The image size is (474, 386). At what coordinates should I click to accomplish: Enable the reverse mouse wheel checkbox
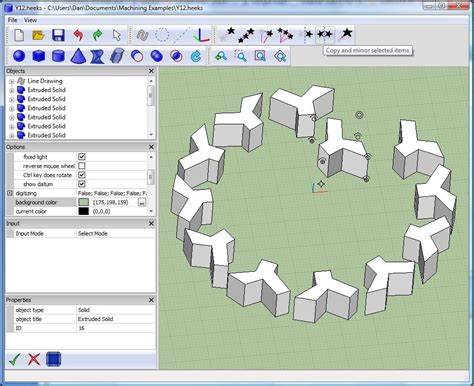tap(82, 166)
